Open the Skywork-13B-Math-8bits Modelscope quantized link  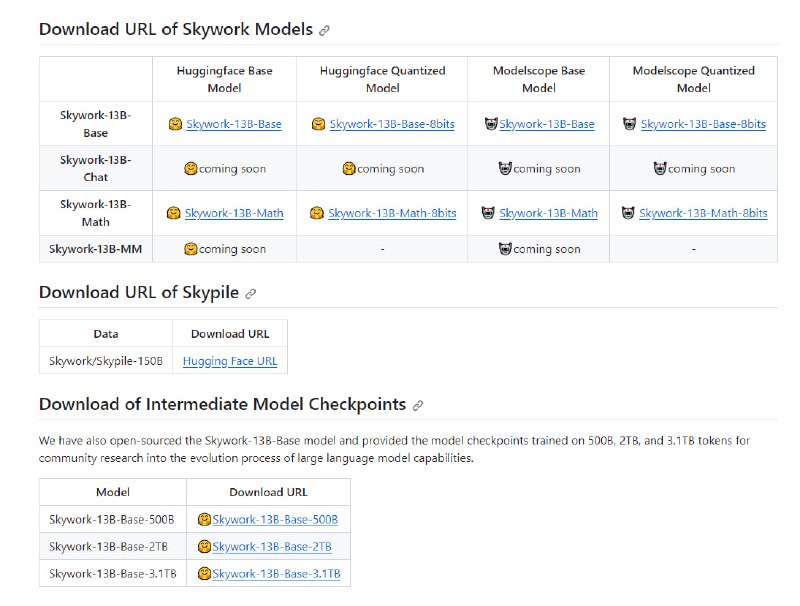(704, 213)
